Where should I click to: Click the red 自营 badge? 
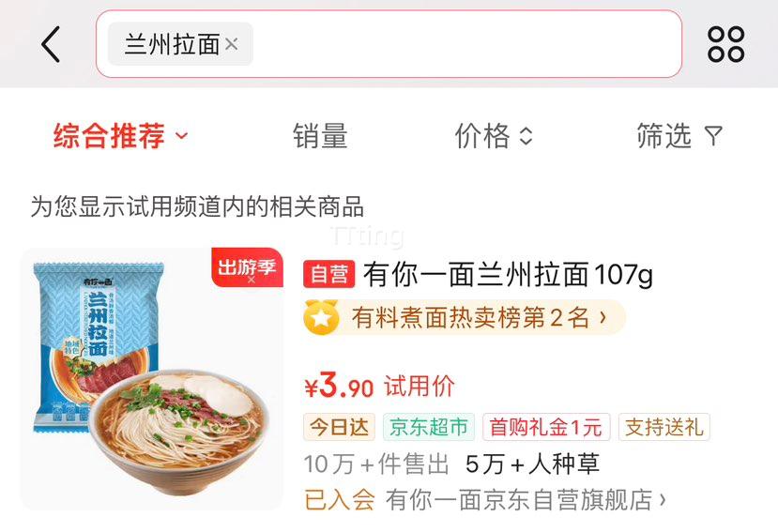click(329, 274)
